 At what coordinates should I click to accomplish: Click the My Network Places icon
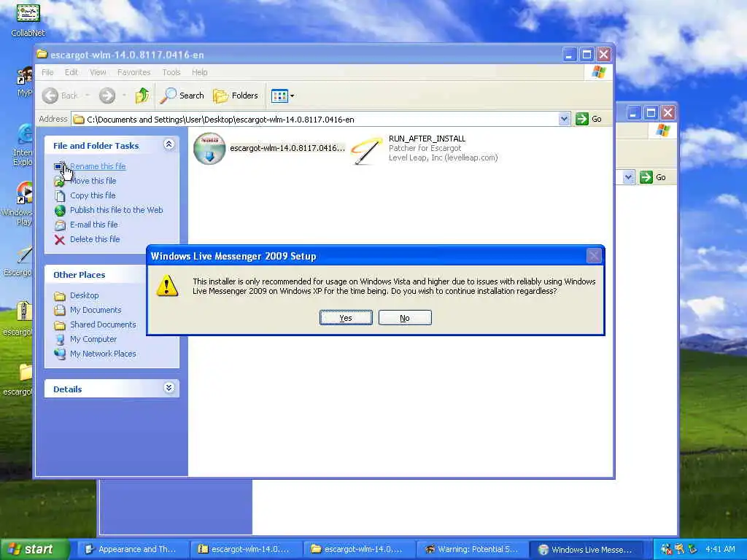pyautogui.click(x=60, y=354)
